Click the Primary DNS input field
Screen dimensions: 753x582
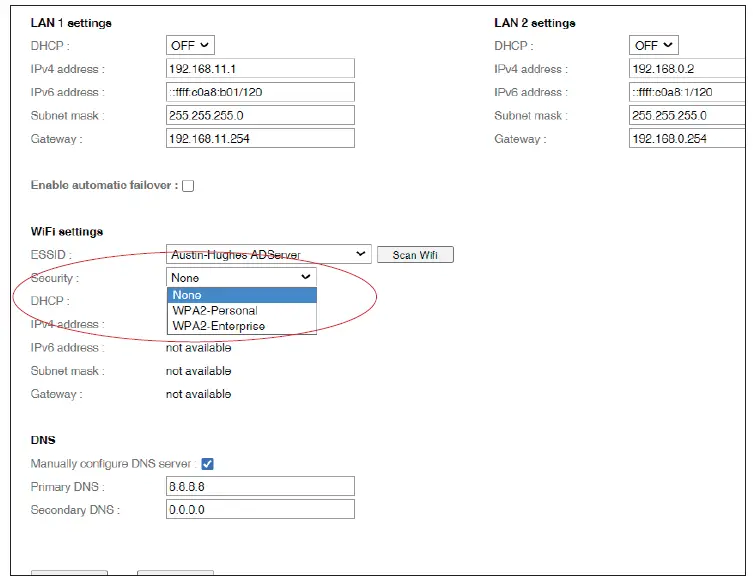coord(260,487)
